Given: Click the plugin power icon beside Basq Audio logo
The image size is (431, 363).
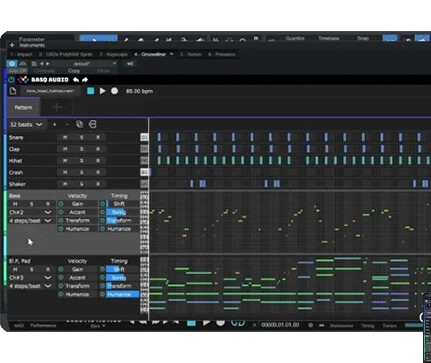Looking at the screenshot, I should click(x=11, y=80).
